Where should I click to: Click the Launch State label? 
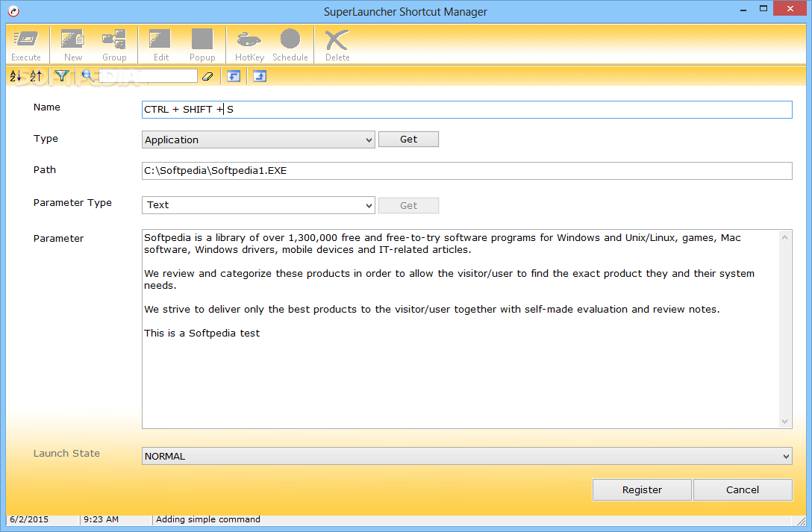pos(66,454)
